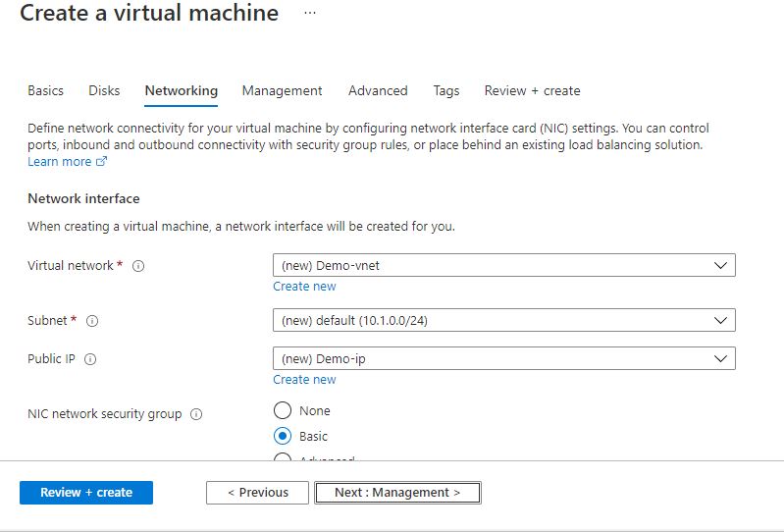Go to the Management tab

pyautogui.click(x=282, y=90)
